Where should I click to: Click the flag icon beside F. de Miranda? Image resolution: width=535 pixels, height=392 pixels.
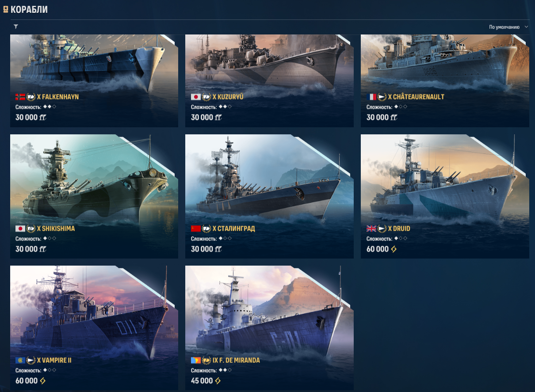pyautogui.click(x=195, y=360)
